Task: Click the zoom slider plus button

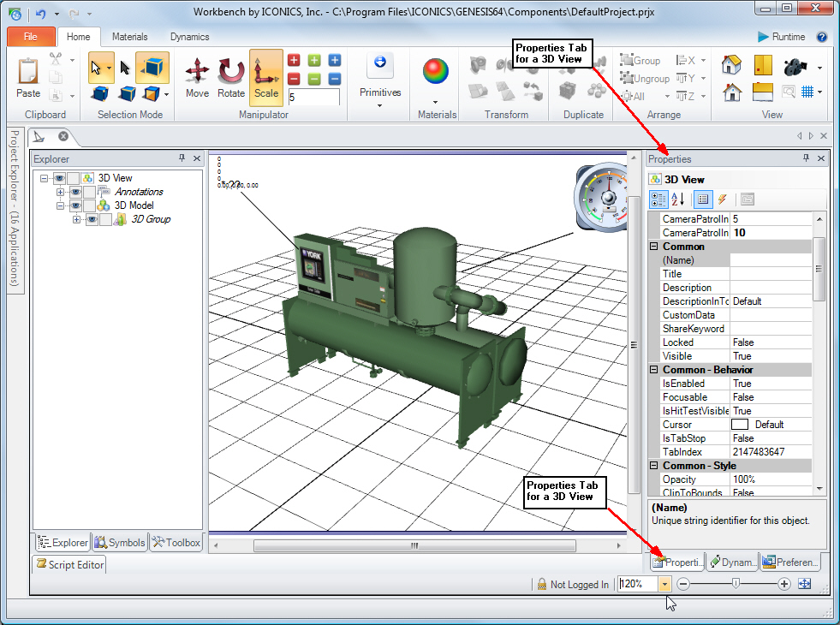Action: [783, 584]
